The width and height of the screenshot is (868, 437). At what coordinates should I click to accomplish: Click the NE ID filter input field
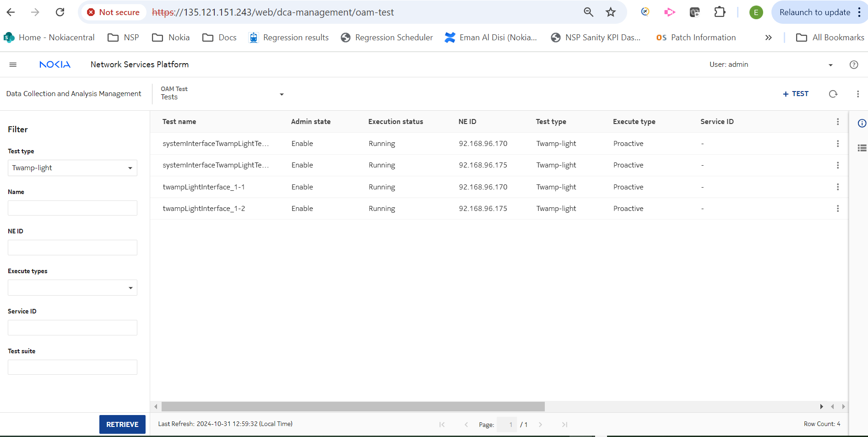(72, 248)
